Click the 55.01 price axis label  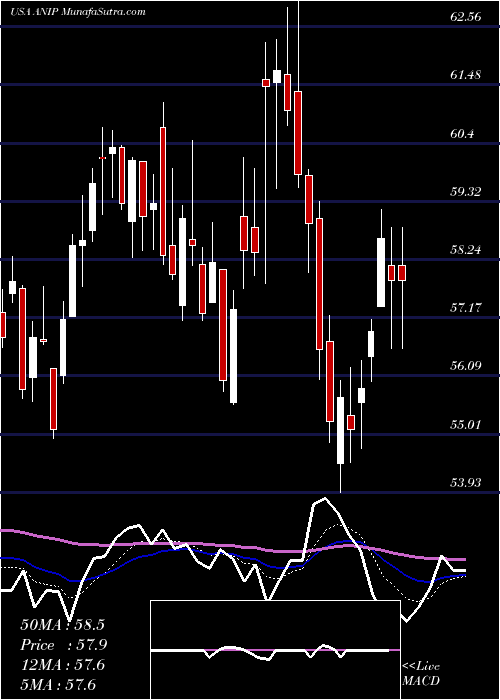pos(466,424)
